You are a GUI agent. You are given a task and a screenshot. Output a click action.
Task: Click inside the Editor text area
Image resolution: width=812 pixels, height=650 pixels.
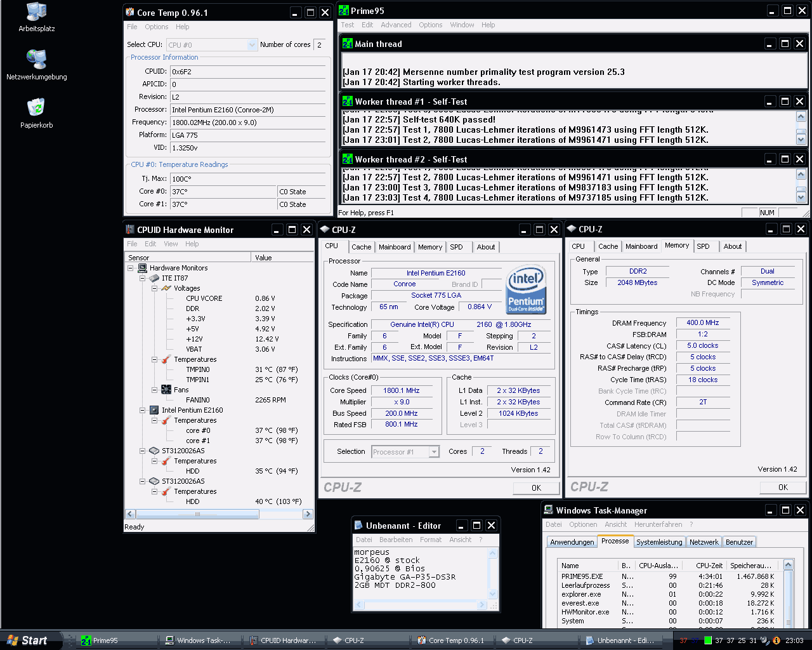tap(420, 573)
